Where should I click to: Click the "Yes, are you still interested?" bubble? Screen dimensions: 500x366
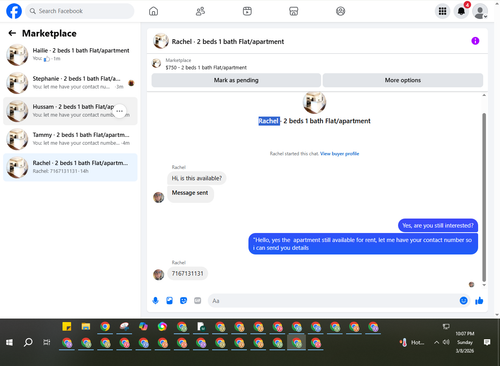(438, 226)
